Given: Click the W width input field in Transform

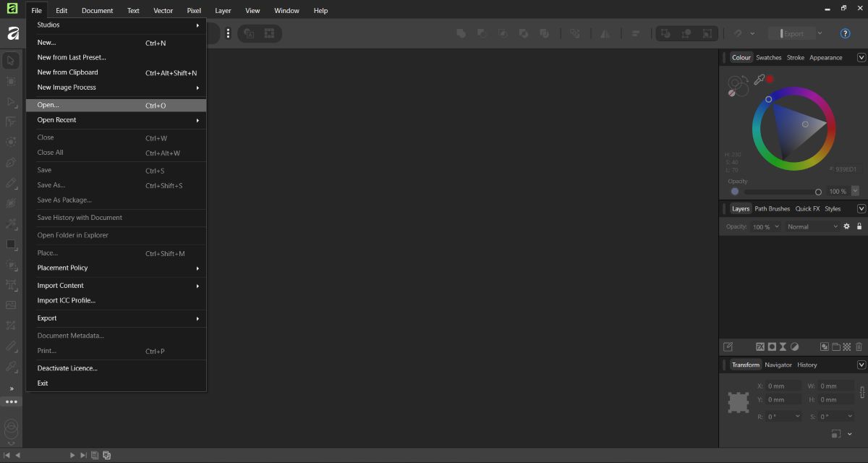Looking at the screenshot, I should pyautogui.click(x=830, y=386).
